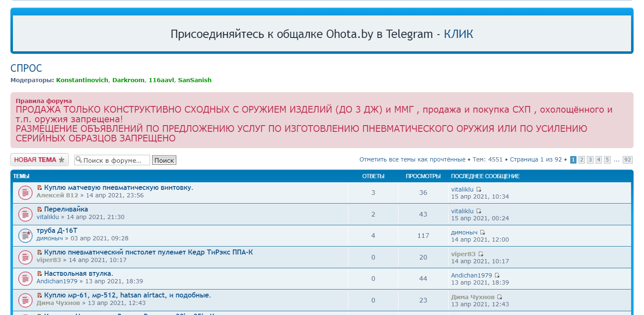The height and width of the screenshot is (315, 644).
Task: Click topic status icon for Куплю матчевую пневматическую винтовку
Action: tap(25, 192)
